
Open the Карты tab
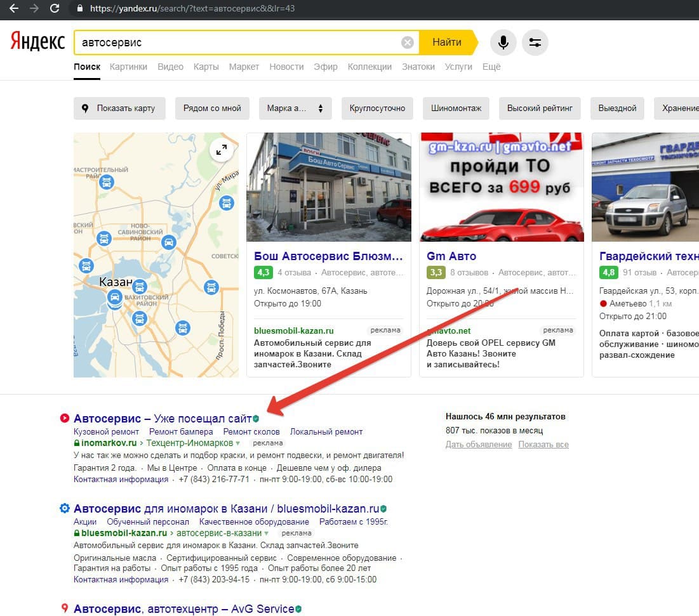(x=206, y=67)
